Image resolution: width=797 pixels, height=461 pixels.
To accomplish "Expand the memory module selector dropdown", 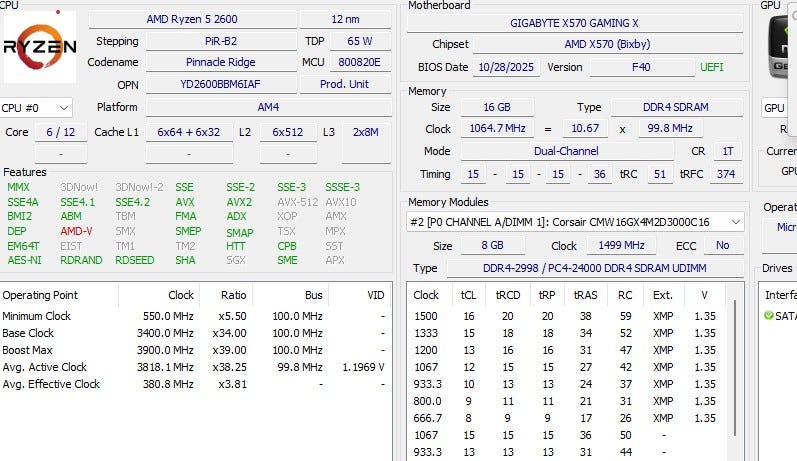I will [575, 222].
